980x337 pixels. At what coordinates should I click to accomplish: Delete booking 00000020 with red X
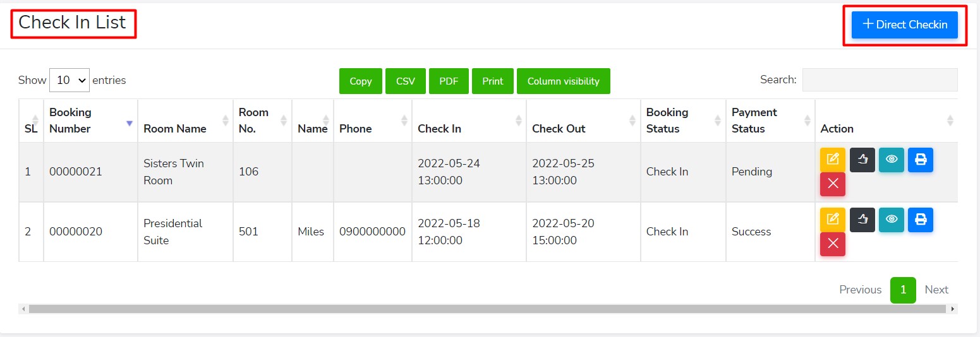[832, 244]
